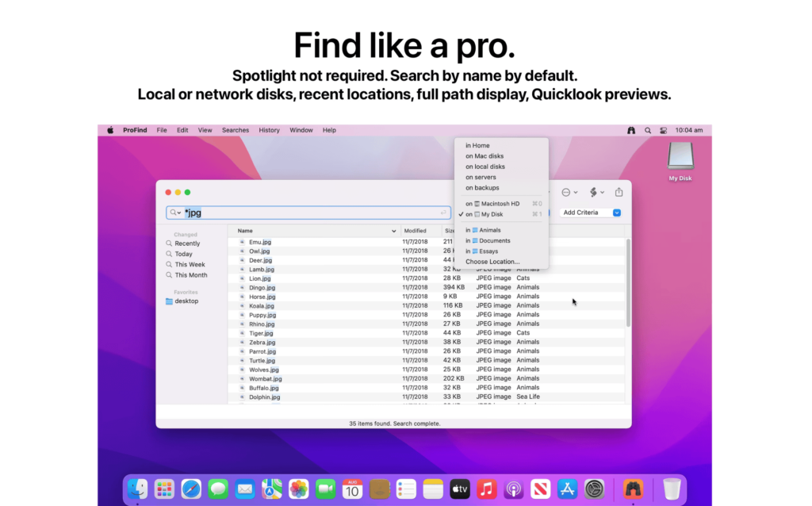Click the Spotlight magnifier in the menu bar
Image resolution: width=812 pixels, height=506 pixels.
pos(646,129)
